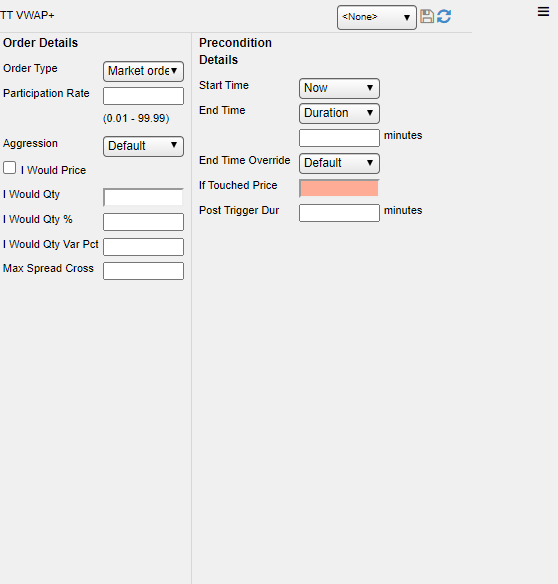
Task: Click the Participation Rate input field
Action: [143, 96]
